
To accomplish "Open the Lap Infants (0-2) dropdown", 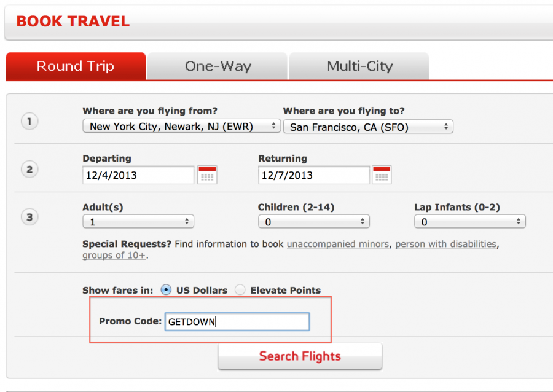I will click(x=470, y=221).
